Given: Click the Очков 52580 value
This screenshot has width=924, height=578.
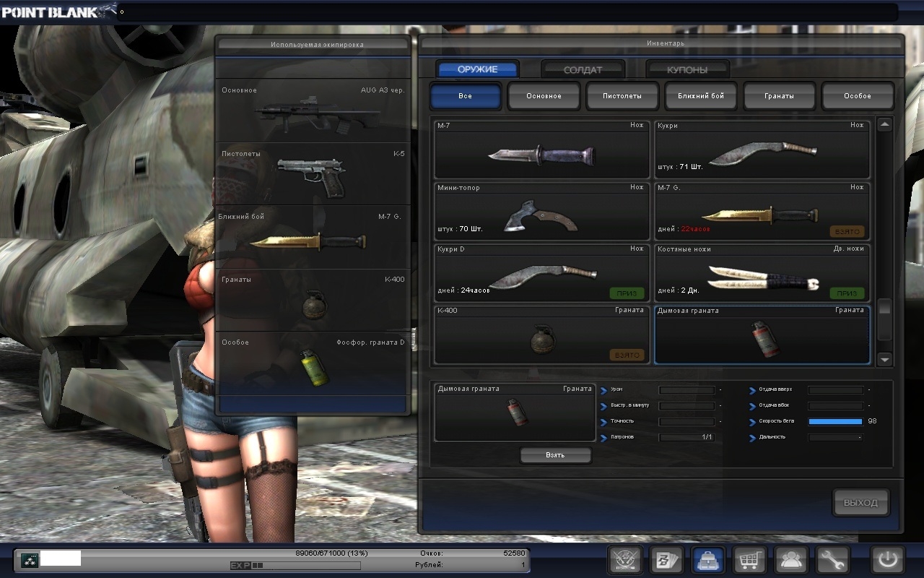Looking at the screenshot, I should point(514,553).
